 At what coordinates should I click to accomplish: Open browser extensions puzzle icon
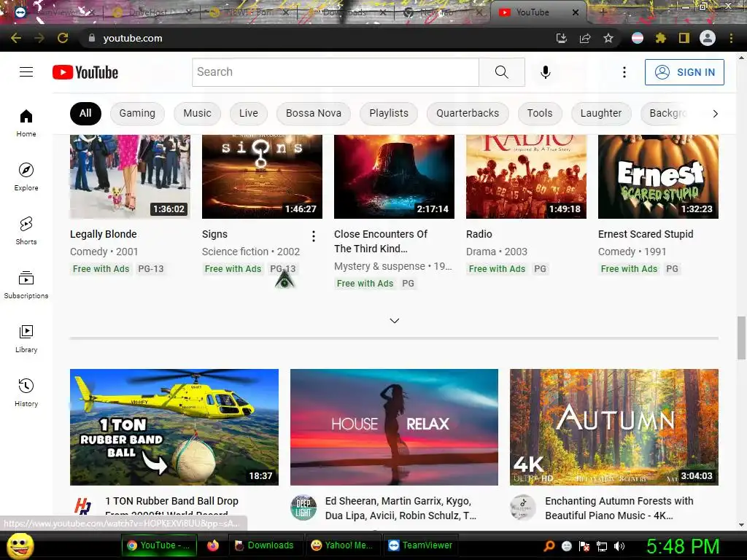click(661, 38)
